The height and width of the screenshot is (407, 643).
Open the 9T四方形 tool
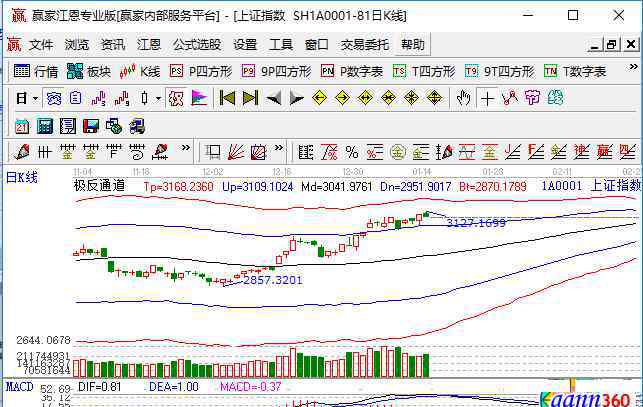click(x=499, y=71)
